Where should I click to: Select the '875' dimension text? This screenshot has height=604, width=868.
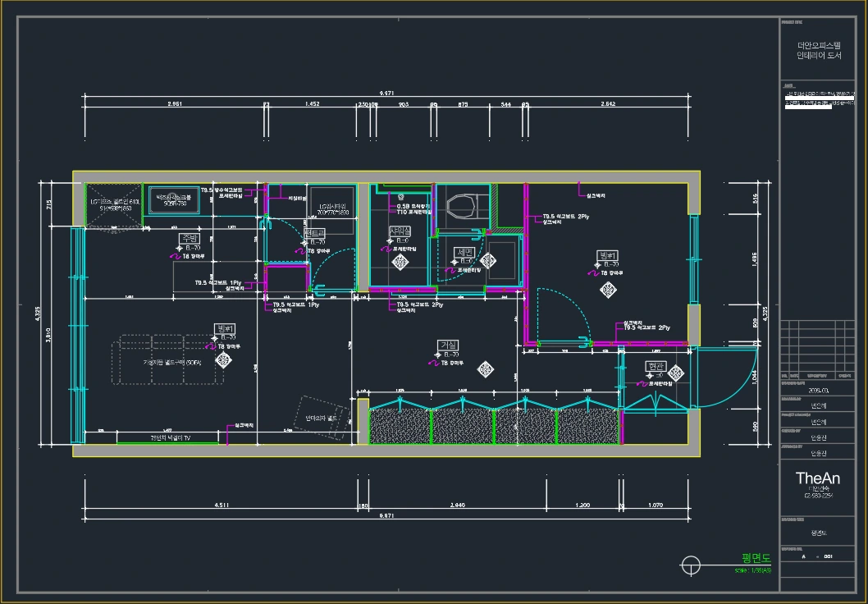[462, 104]
